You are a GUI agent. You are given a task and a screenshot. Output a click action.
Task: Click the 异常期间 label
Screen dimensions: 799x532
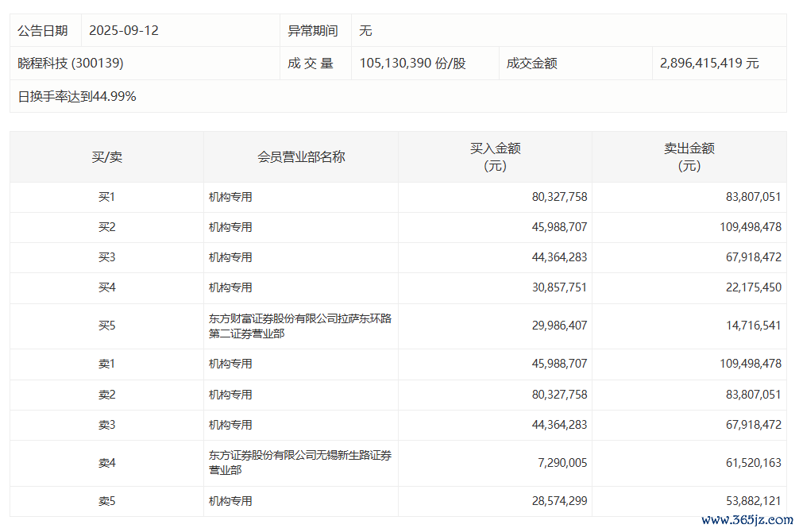(x=312, y=31)
